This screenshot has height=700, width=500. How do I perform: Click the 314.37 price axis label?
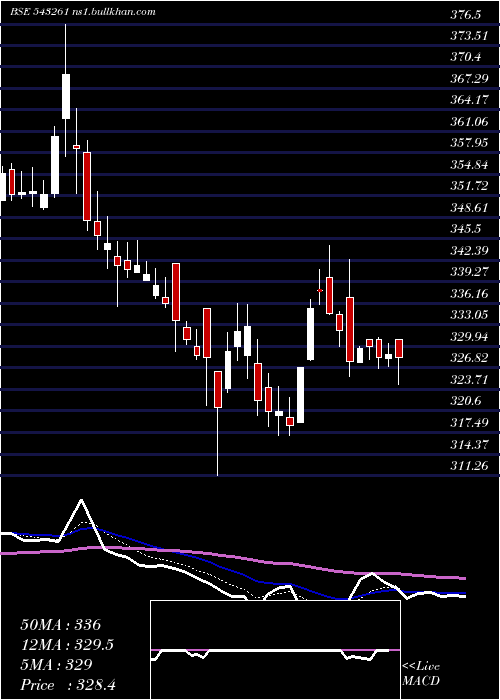(469, 444)
